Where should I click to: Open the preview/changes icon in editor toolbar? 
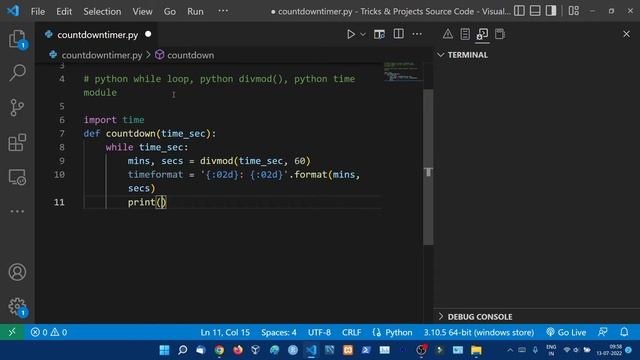click(x=379, y=34)
